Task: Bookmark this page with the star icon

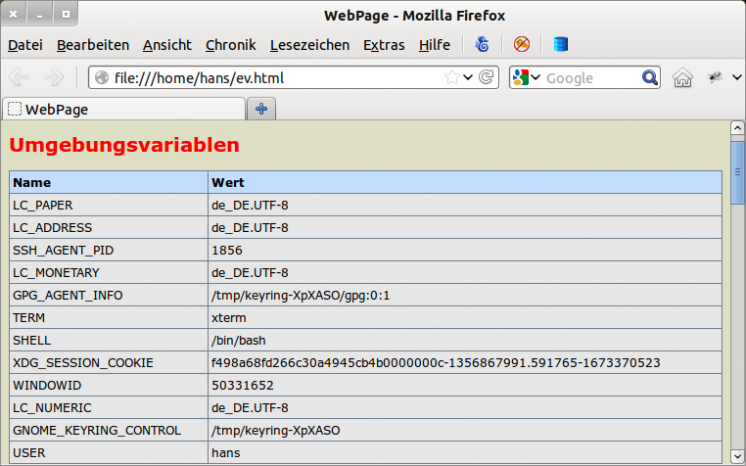Action: click(x=452, y=77)
